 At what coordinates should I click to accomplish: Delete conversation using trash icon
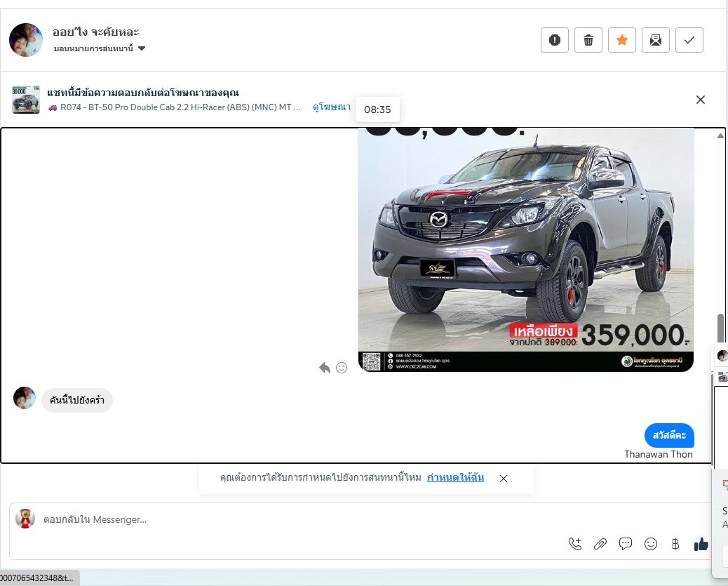tap(588, 40)
